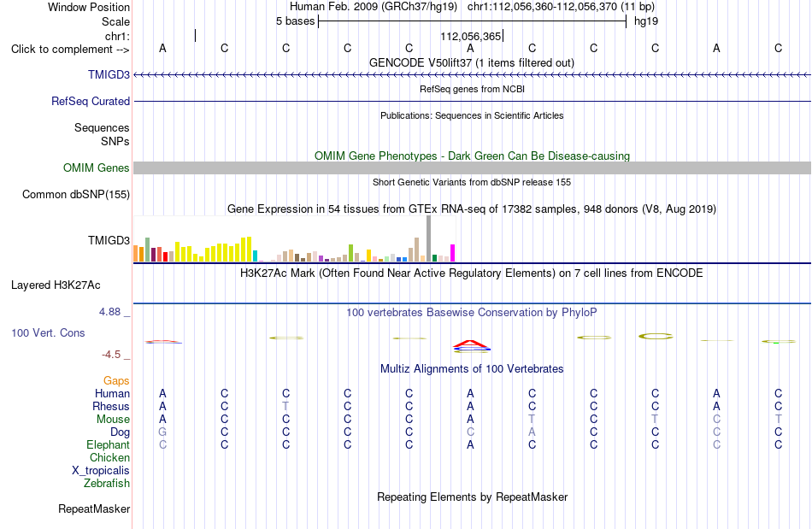812x529 pixels.
Task: Select the Common dbSNP(155) track label
Action: tap(75, 194)
